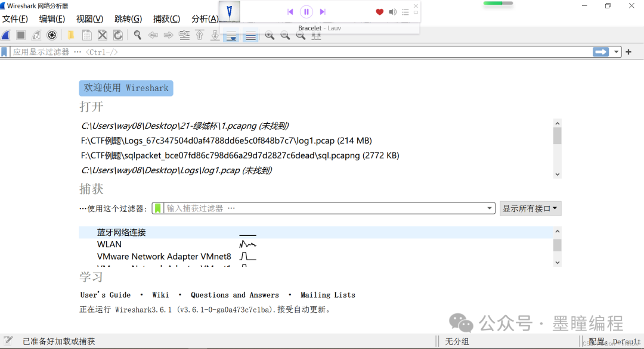The width and height of the screenshot is (644, 349).
Task: Toggle the red heart favorite icon
Action: coord(379,12)
